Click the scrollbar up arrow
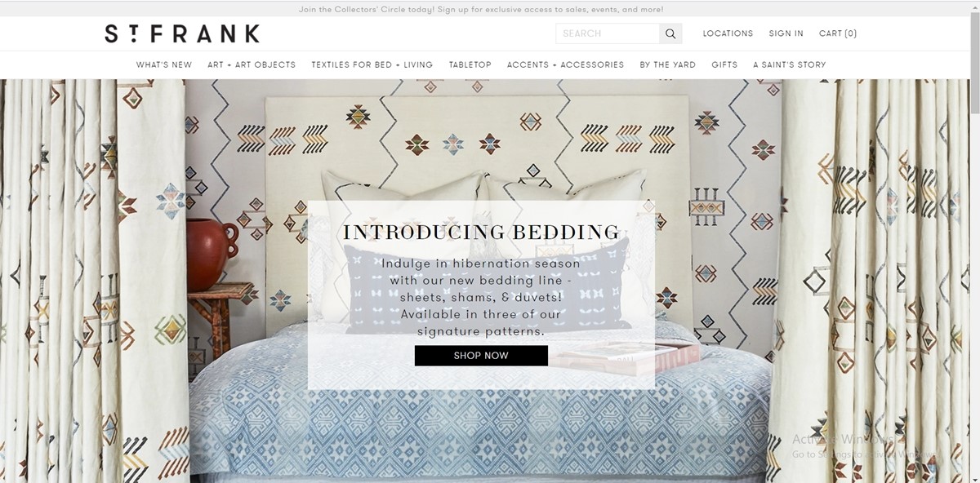This screenshot has width=980, height=483. (x=974, y=7)
